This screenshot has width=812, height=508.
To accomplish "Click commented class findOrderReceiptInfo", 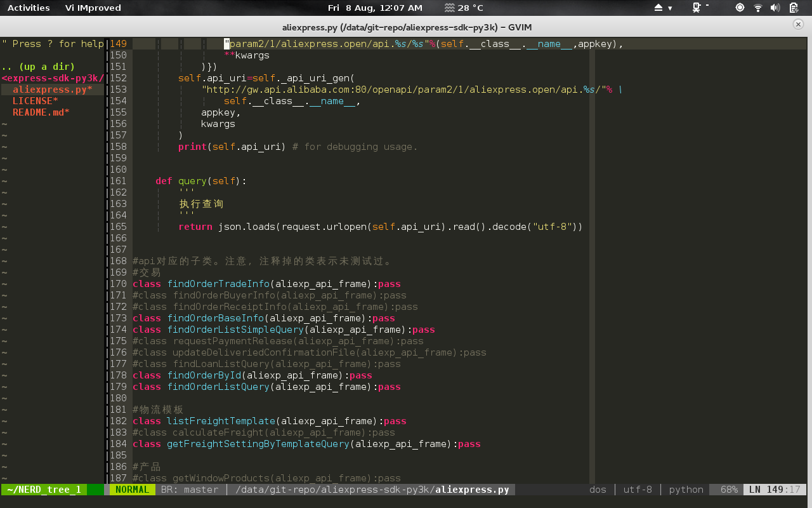I will point(275,307).
